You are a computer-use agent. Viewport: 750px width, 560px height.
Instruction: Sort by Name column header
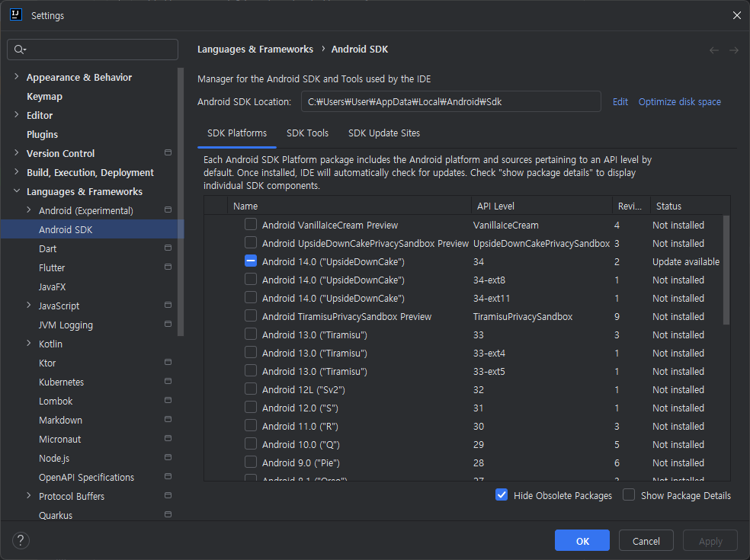pyautogui.click(x=349, y=206)
